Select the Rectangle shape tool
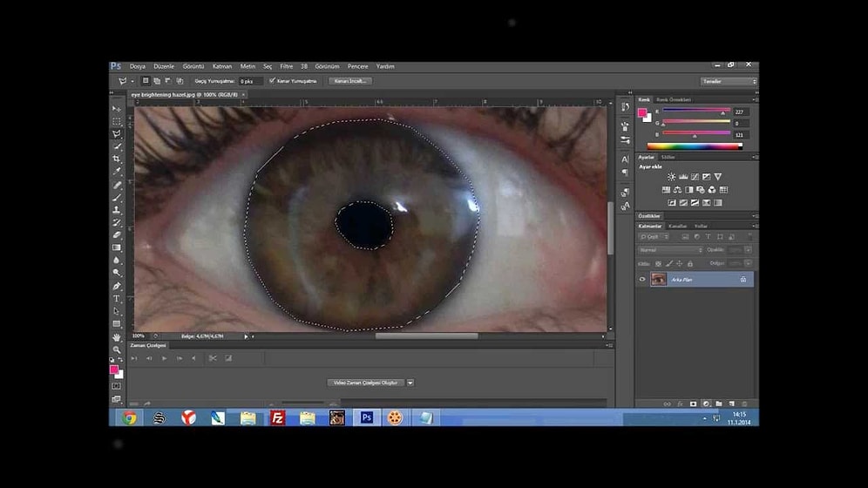The width and height of the screenshot is (868, 488). [116, 324]
